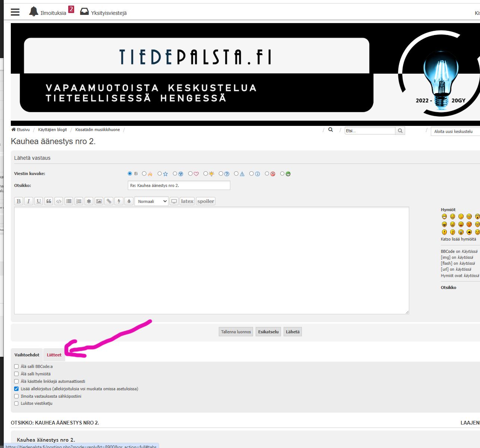Uncheck the 'Lisää allekirjoitus' checkbox
The width and height of the screenshot is (480, 448).
tap(16, 389)
